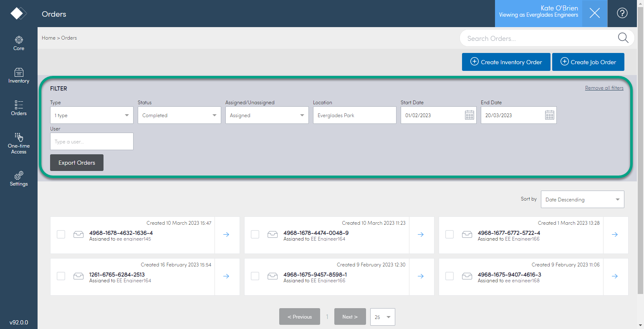Select the checkbox for order 4968-1678-4632-1636-4

(x=61, y=234)
